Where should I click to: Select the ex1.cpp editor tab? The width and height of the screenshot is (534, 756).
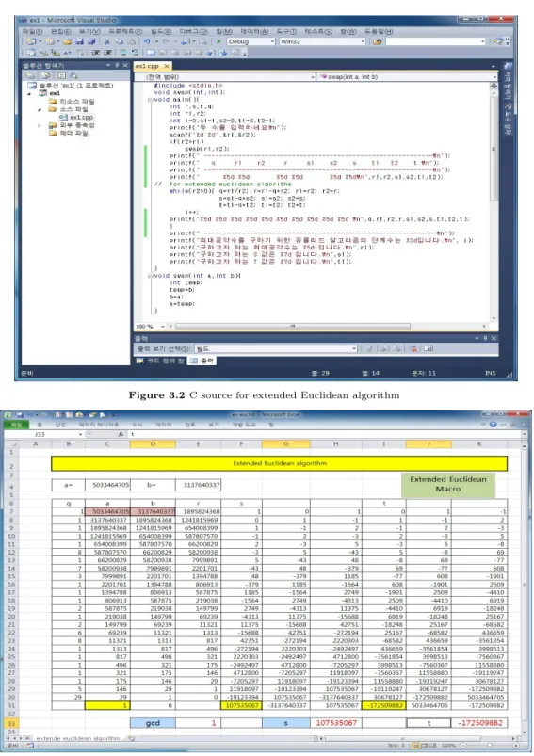[x=147, y=66]
